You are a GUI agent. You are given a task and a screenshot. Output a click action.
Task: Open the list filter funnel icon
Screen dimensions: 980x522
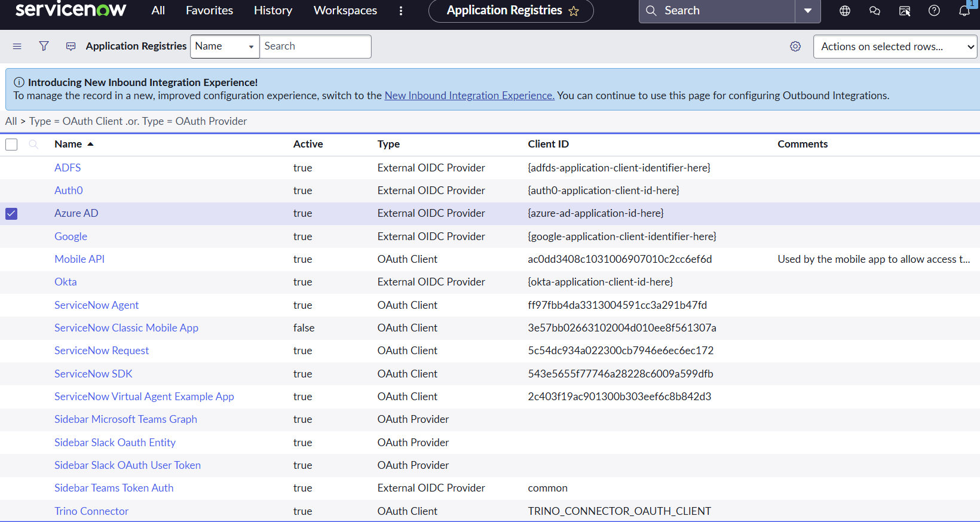pyautogui.click(x=44, y=46)
